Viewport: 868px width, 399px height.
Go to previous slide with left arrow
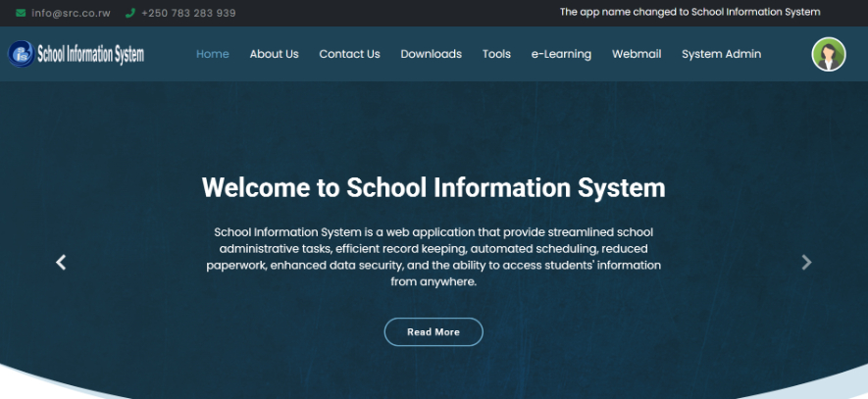pos(61,263)
